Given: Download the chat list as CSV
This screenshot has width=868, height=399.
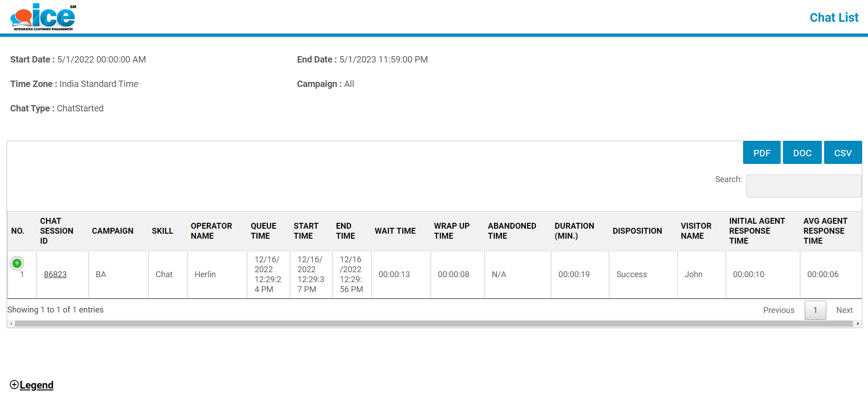Looking at the screenshot, I should [842, 153].
